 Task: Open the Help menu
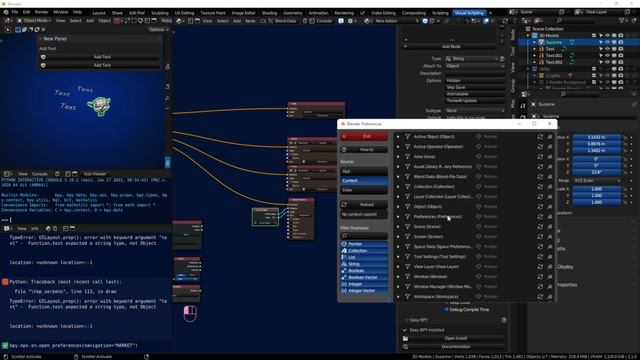click(77, 12)
